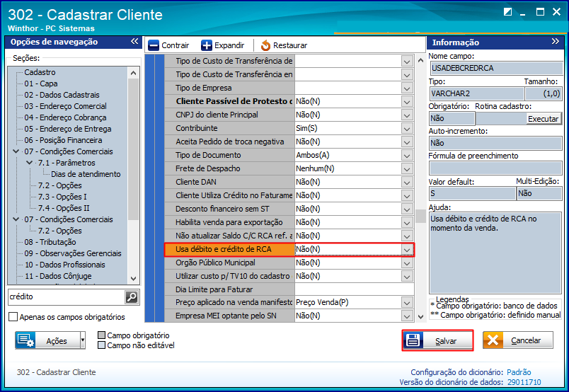The height and width of the screenshot is (392, 569).
Task: Select 7.3 - Opções I tree item
Action: [x=62, y=197]
